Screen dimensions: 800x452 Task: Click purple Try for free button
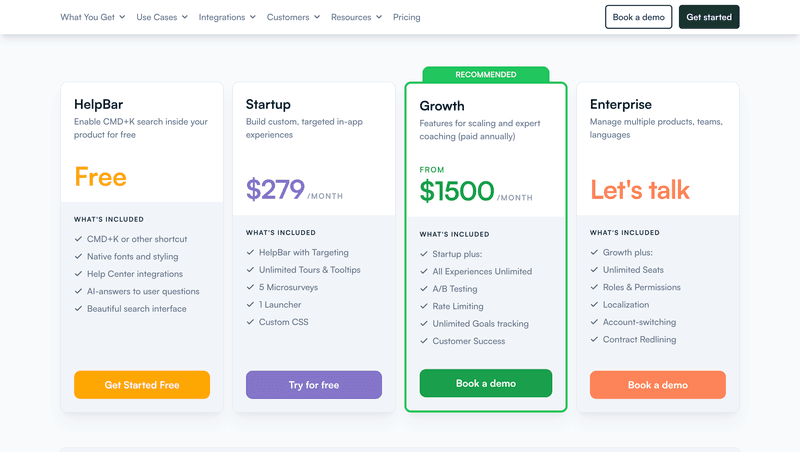tap(314, 385)
